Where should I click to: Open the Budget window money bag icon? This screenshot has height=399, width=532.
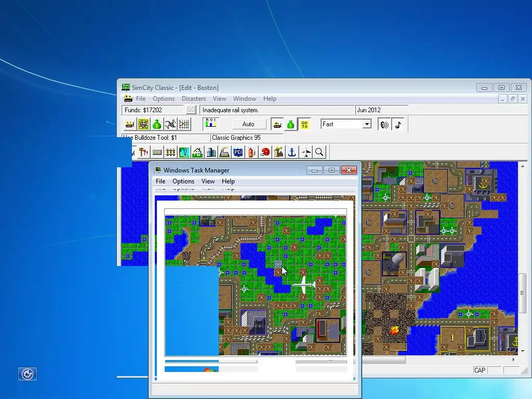(157, 124)
